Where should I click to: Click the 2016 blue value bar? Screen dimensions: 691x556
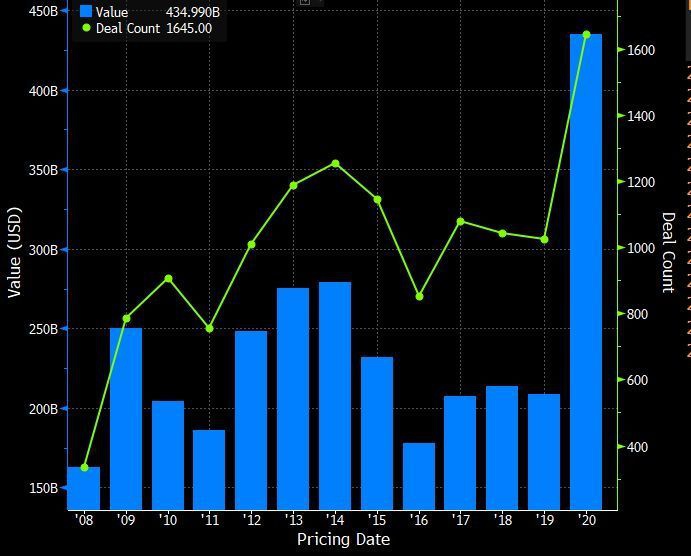click(x=419, y=475)
